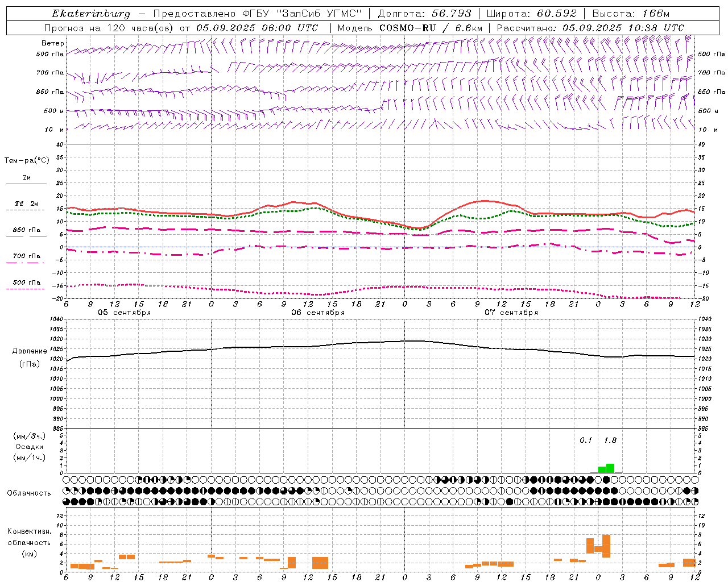Select the Тем-ра(°C) axis label
728x582 pixels.
click(27, 161)
